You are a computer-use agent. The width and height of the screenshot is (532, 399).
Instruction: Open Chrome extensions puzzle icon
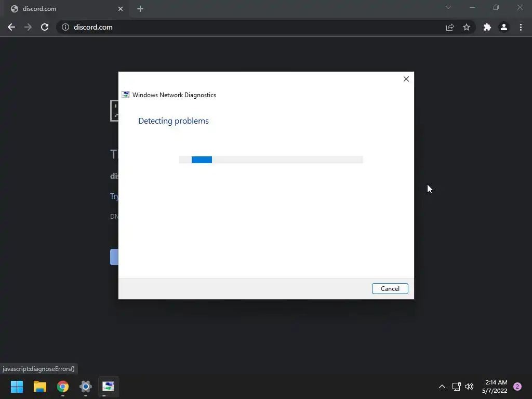coord(487,27)
